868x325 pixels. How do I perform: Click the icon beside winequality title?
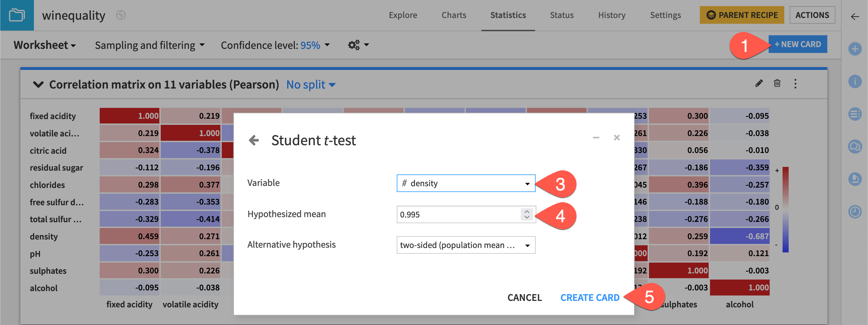point(121,15)
